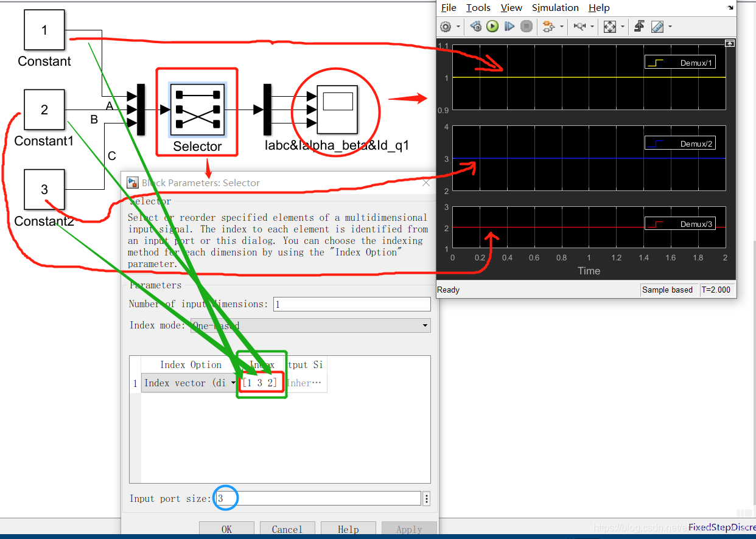Expand the dropdown arrow beside the scope gear icon
Viewport: 756px width, 539px height.
point(458,27)
